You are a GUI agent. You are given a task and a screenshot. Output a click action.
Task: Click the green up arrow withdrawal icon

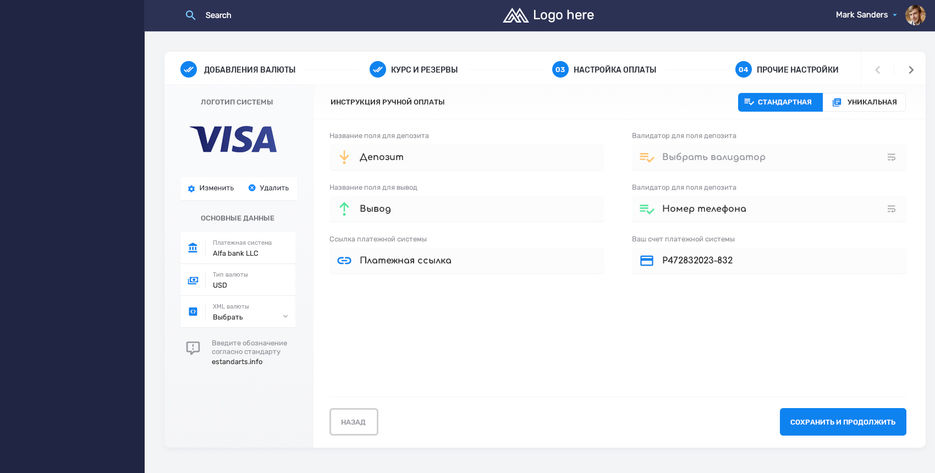[344, 209]
